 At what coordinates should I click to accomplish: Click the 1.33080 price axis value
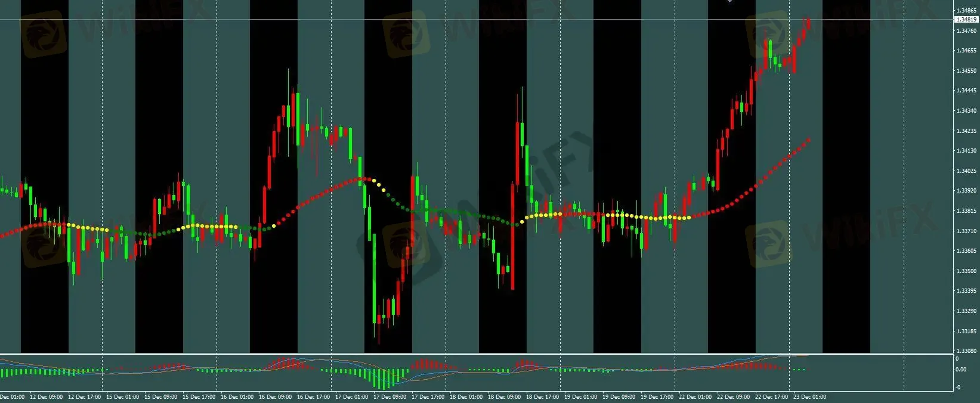(x=966, y=351)
